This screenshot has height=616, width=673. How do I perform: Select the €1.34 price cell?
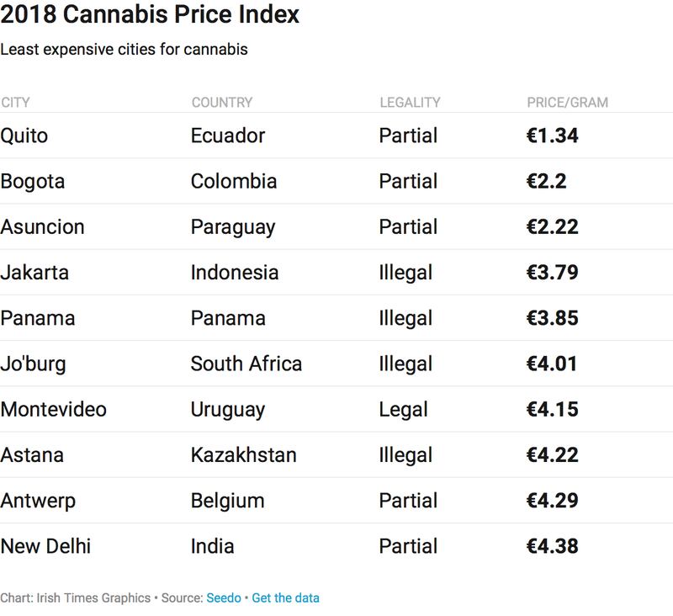click(x=552, y=135)
